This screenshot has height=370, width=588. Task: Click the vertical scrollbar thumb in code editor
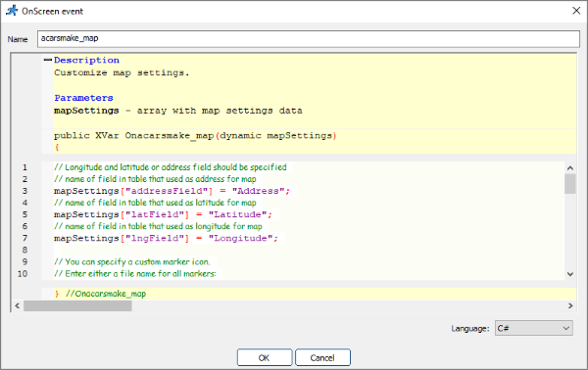coord(570,184)
